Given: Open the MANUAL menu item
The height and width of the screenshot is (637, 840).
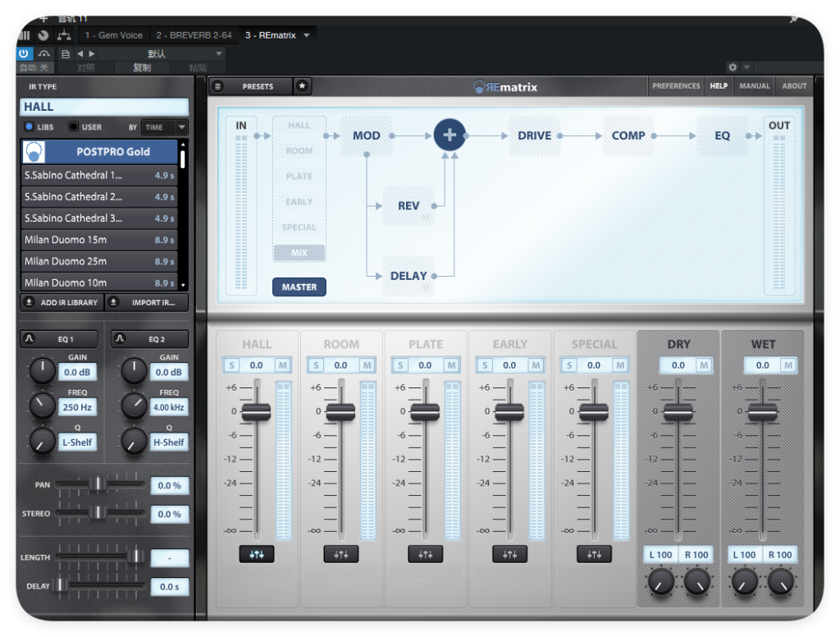Looking at the screenshot, I should 755,86.
